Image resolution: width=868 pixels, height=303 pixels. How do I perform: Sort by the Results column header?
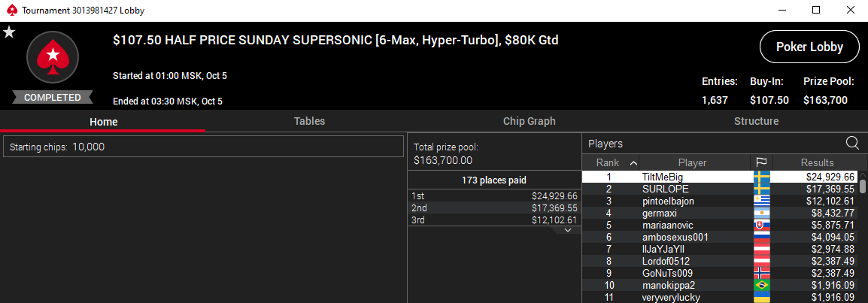tap(816, 162)
